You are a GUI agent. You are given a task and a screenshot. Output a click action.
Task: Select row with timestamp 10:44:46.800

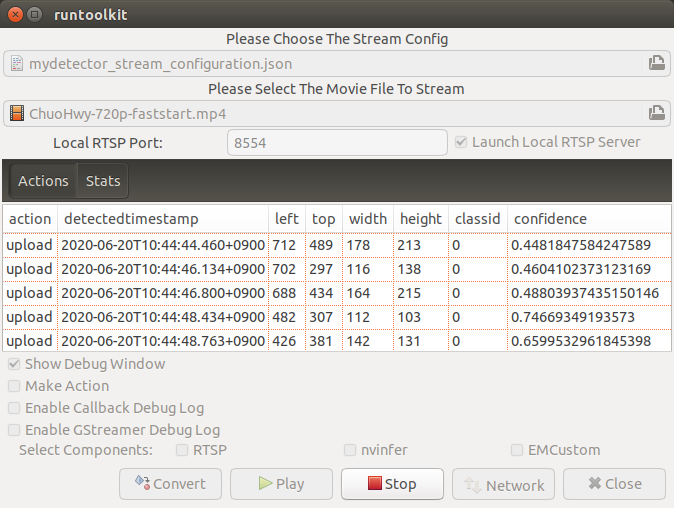tap(337, 293)
